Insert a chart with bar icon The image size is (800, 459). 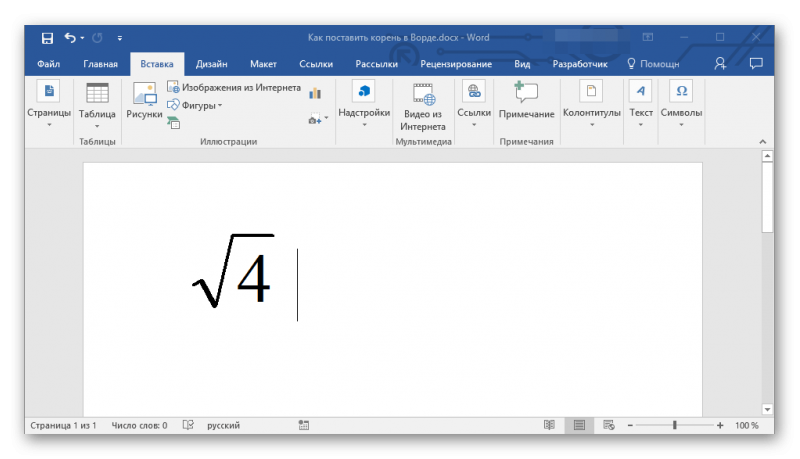(315, 93)
